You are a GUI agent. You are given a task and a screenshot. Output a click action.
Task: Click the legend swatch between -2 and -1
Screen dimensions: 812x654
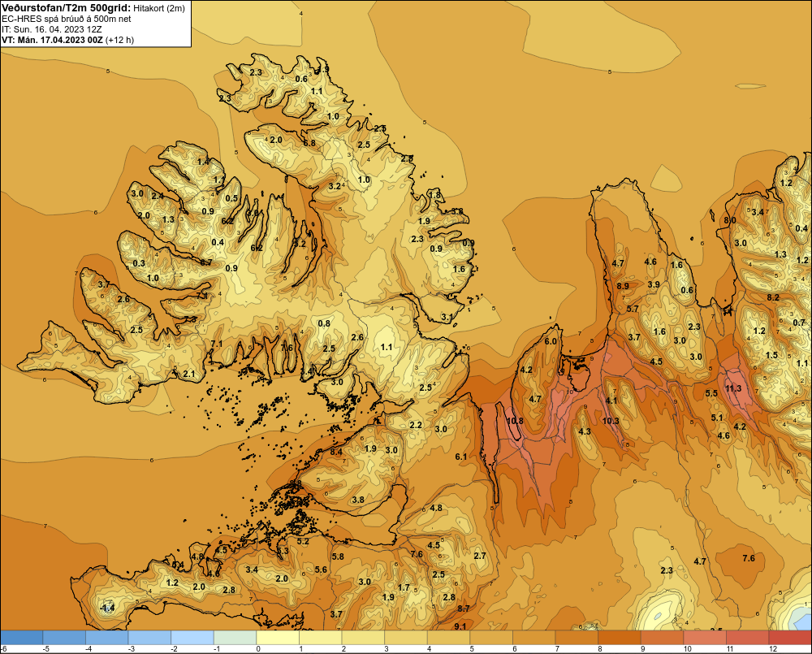pos(192,638)
